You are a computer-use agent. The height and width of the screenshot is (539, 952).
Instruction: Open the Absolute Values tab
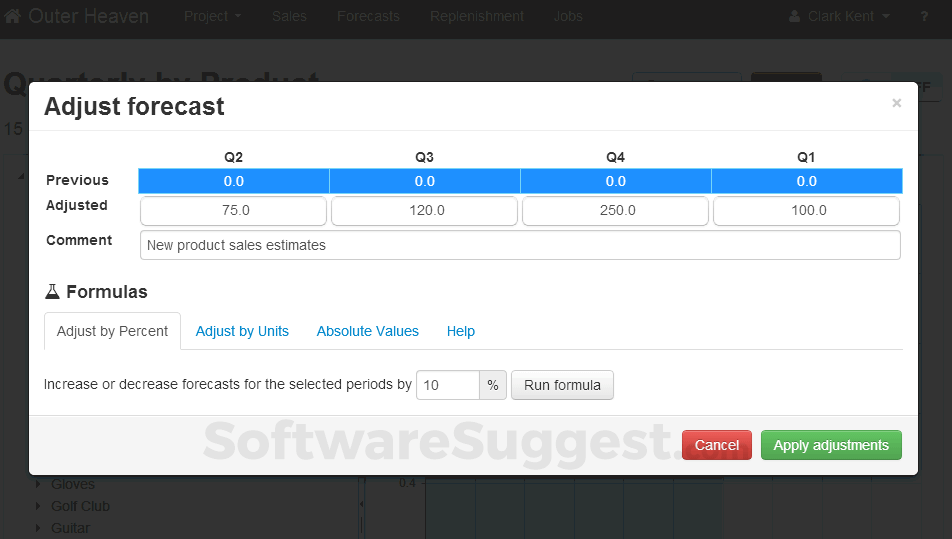point(367,331)
